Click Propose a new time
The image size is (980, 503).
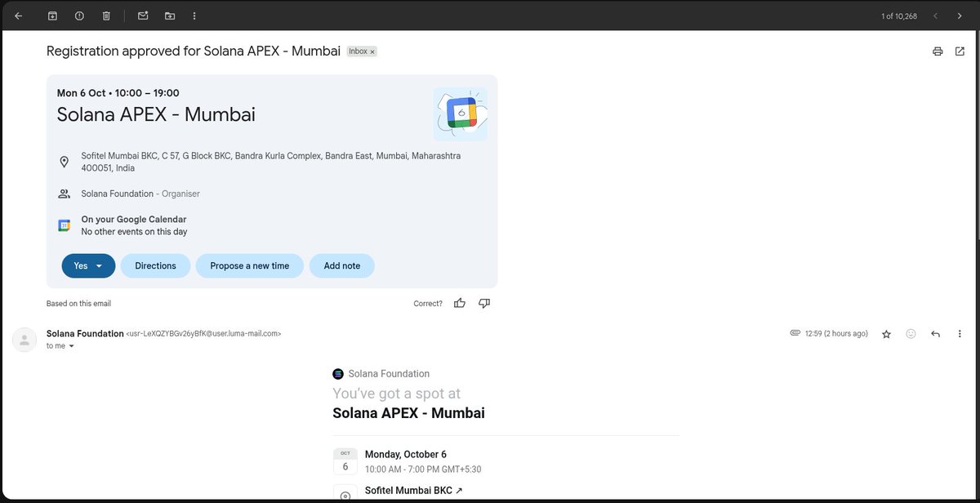(x=249, y=265)
